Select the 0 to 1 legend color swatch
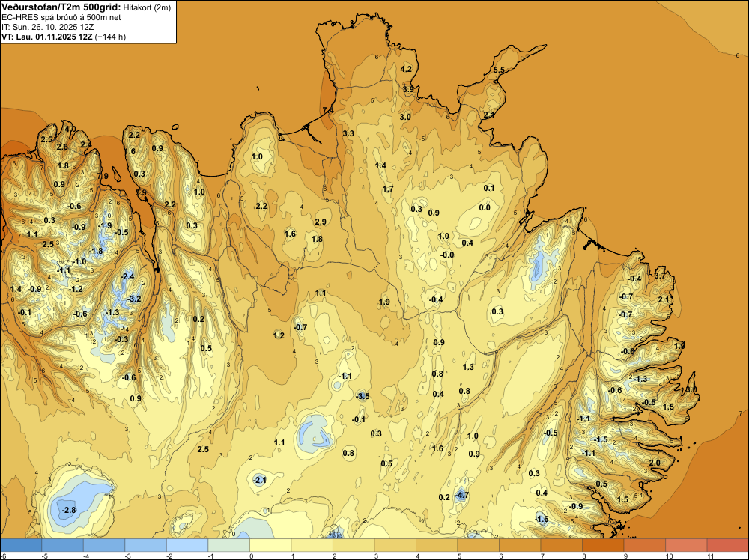The width and height of the screenshot is (749, 560). tap(270, 545)
